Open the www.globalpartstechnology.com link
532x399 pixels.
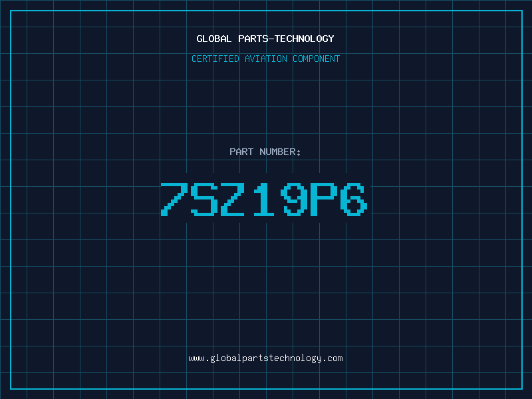point(265,358)
